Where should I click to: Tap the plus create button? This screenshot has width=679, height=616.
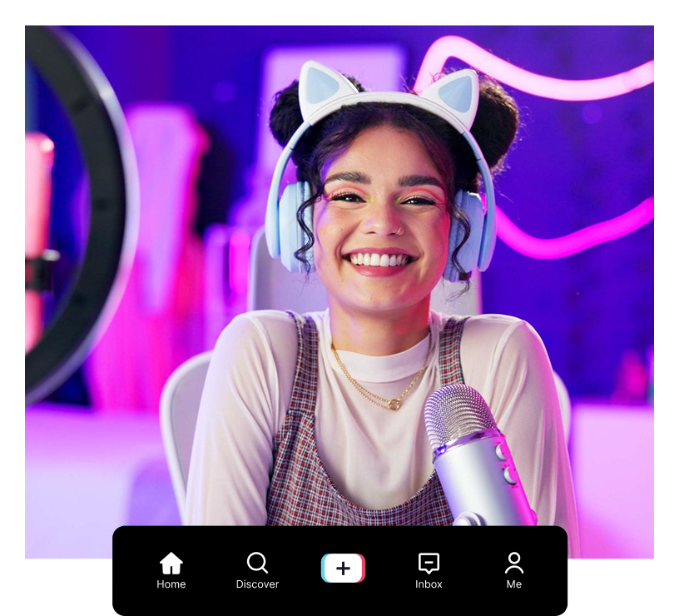[343, 568]
